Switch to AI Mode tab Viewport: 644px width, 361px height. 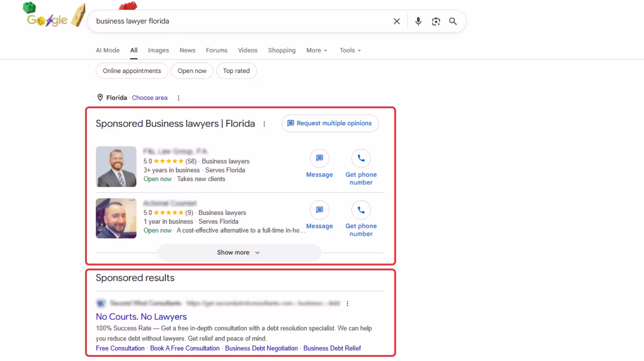(108, 50)
